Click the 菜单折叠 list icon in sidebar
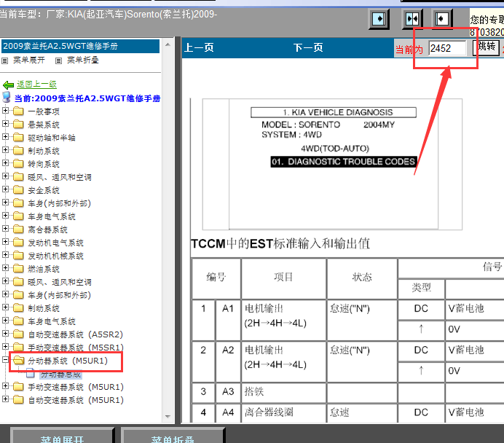Viewport: 504px width, 443px height. 58,60
